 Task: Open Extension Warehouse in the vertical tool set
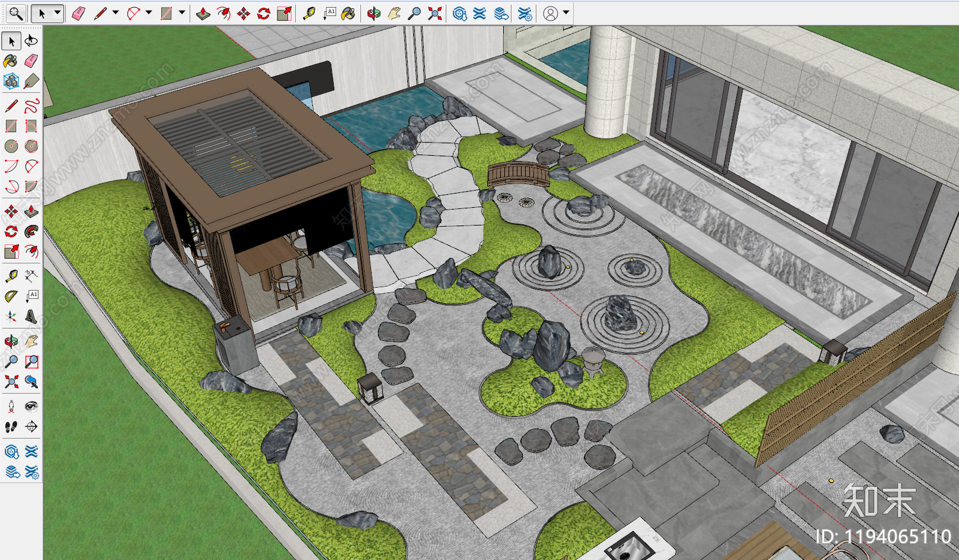coord(31,452)
